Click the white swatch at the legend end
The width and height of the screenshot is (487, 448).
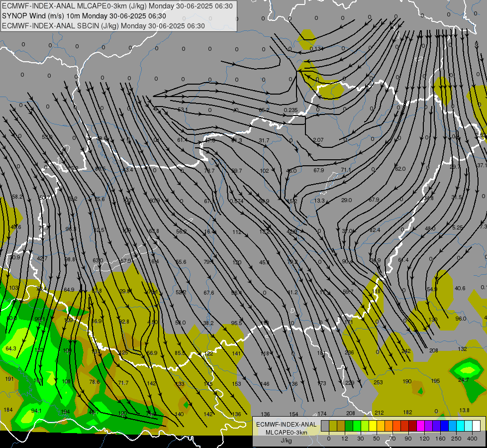point(477,426)
